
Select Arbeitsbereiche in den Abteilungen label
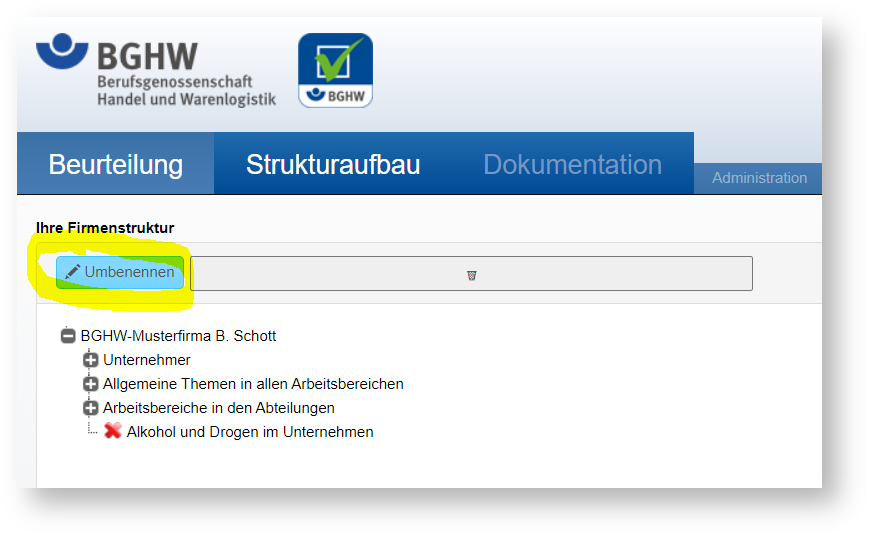pos(219,408)
